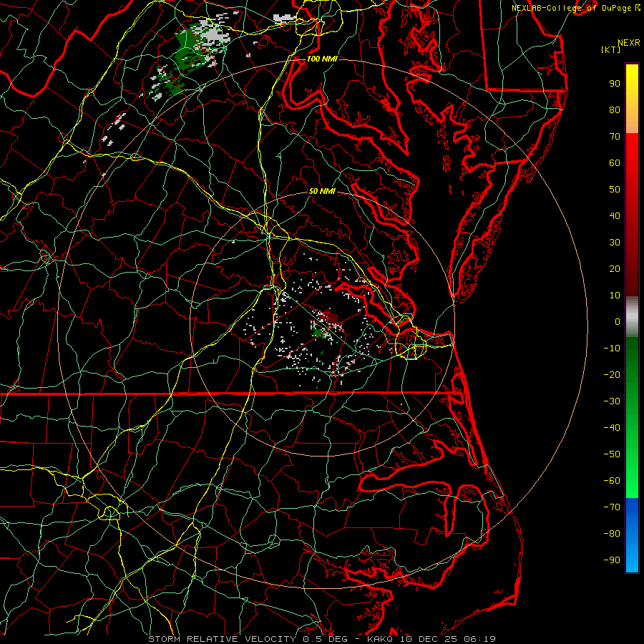Viewport: 644px width, 644px height.
Task: Click the 60 value on the velocity scale
Action: pos(615,163)
